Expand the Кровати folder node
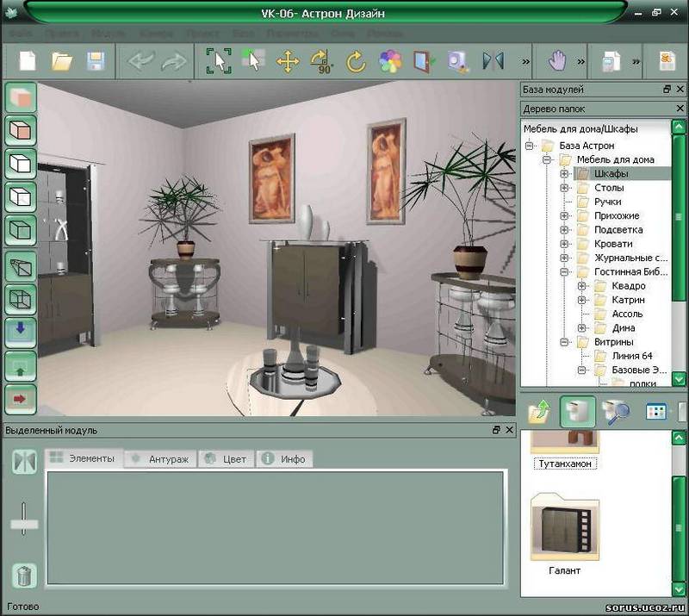 pyautogui.click(x=565, y=244)
